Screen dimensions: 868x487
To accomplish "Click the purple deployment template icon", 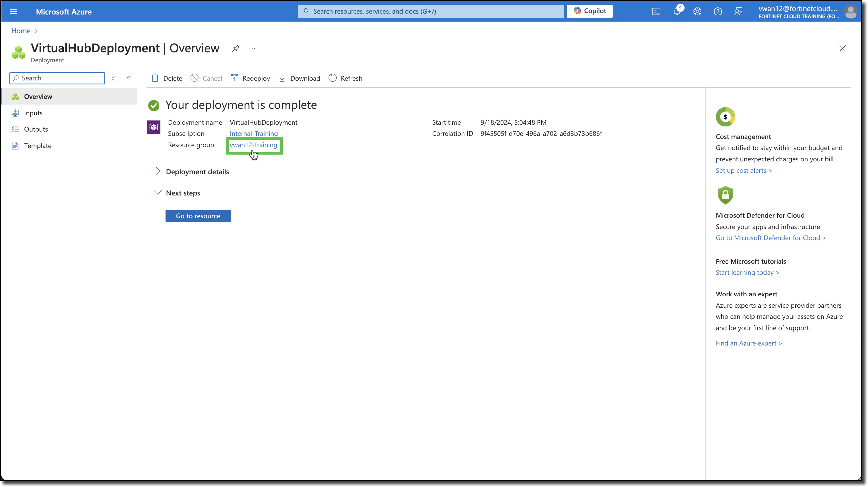I will pyautogui.click(x=154, y=127).
